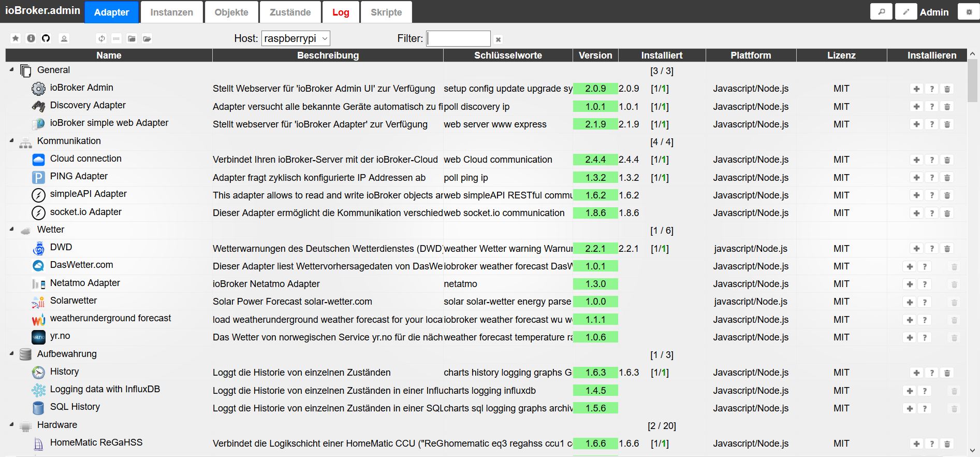The width and height of the screenshot is (980, 457).
Task: Remove the DWD adapter with its trash icon
Action: 947,249
